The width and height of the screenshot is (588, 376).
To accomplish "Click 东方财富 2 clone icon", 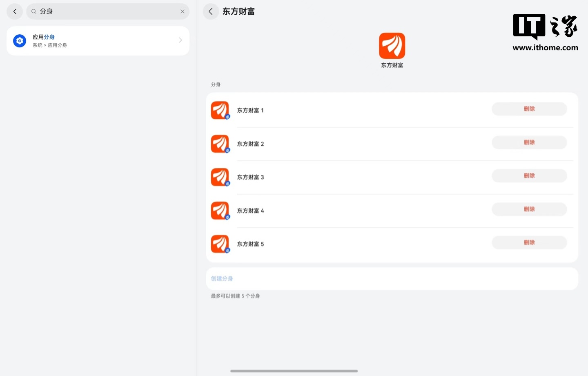I will (x=220, y=144).
